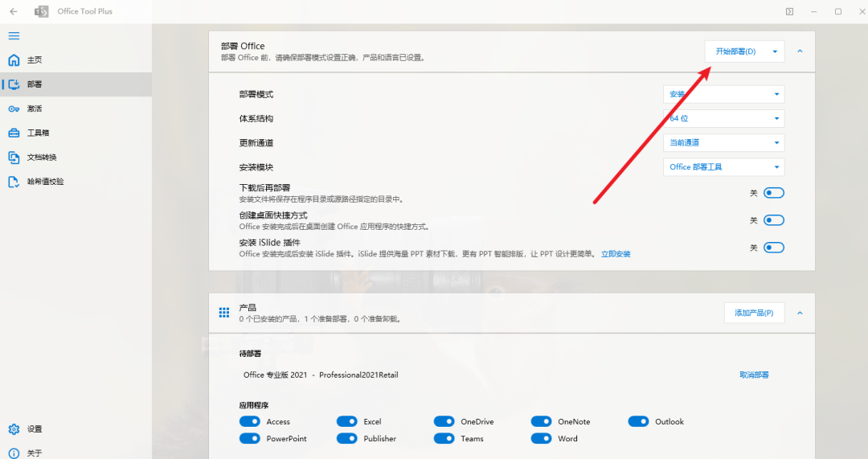Disable the Excel application toggle
This screenshot has width=868, height=459.
(347, 421)
